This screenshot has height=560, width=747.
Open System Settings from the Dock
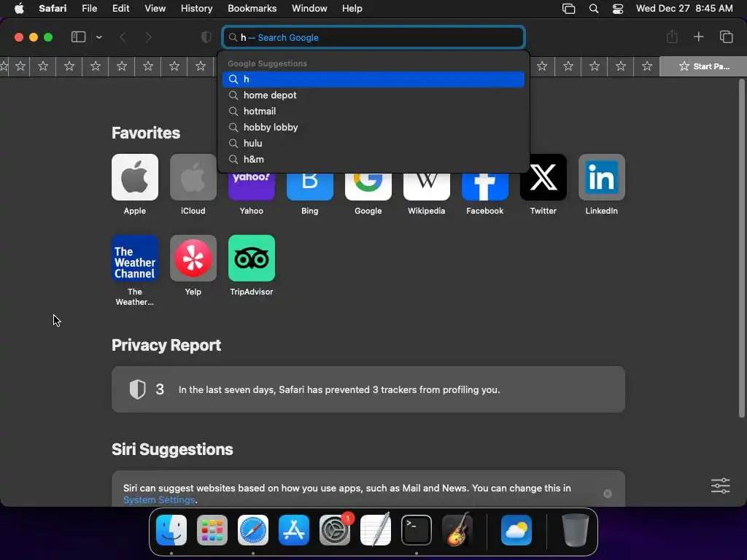pyautogui.click(x=334, y=530)
